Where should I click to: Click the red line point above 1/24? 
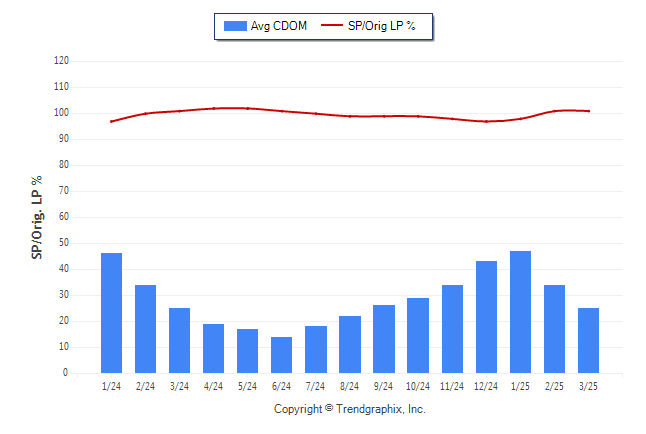coord(111,122)
